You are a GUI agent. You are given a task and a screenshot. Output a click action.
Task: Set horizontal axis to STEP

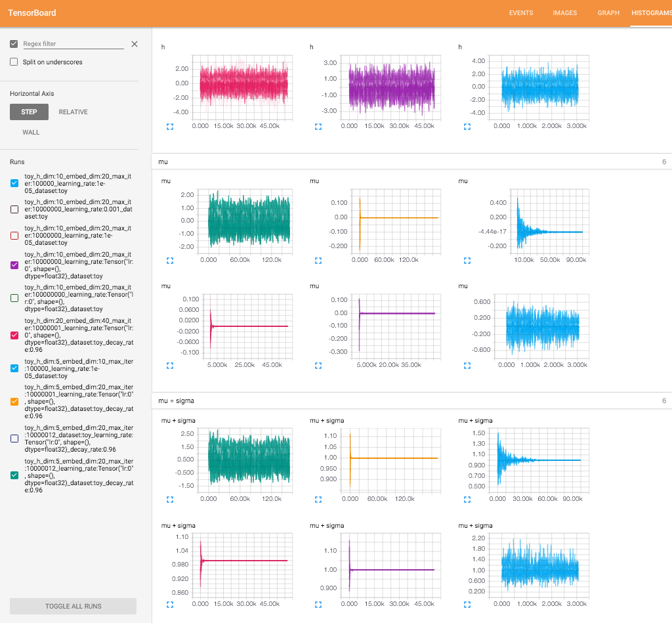29,112
